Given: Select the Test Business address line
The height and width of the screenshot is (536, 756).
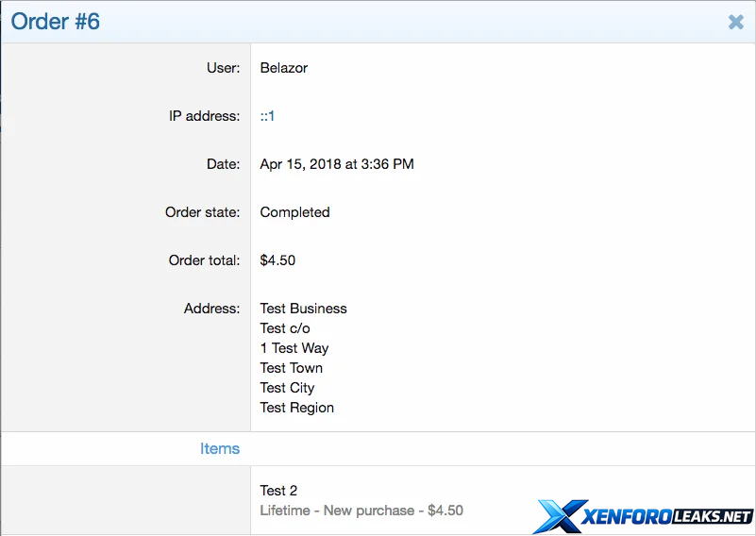Looking at the screenshot, I should (303, 309).
